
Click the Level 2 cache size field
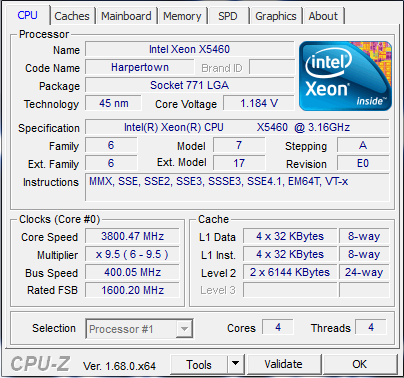point(290,272)
